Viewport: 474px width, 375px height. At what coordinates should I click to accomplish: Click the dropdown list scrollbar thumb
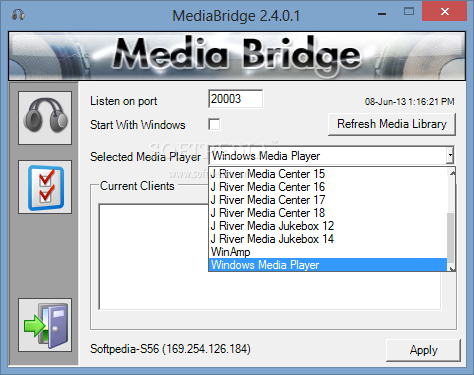451,238
